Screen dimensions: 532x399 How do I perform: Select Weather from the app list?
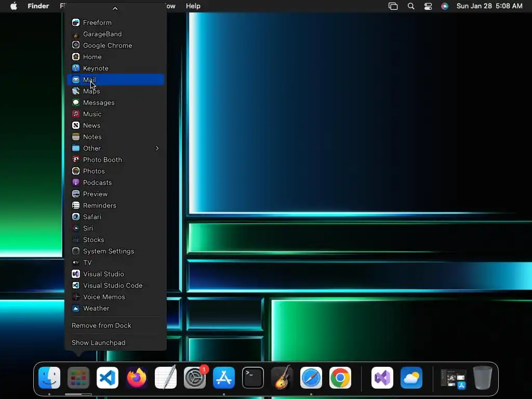(115, 309)
